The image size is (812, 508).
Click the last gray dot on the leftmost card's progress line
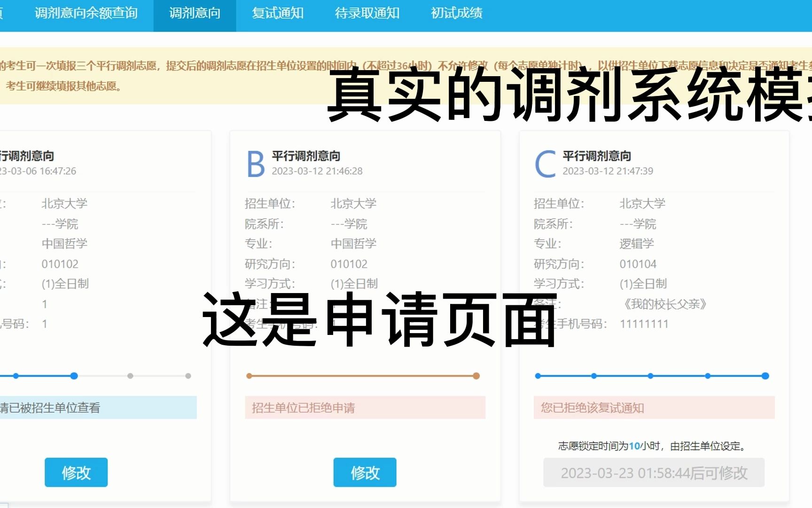pos(188,376)
